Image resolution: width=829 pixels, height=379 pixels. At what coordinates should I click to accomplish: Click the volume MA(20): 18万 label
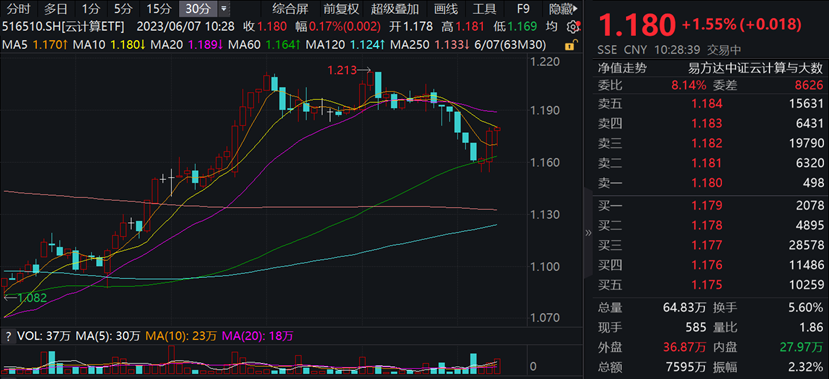click(258, 336)
